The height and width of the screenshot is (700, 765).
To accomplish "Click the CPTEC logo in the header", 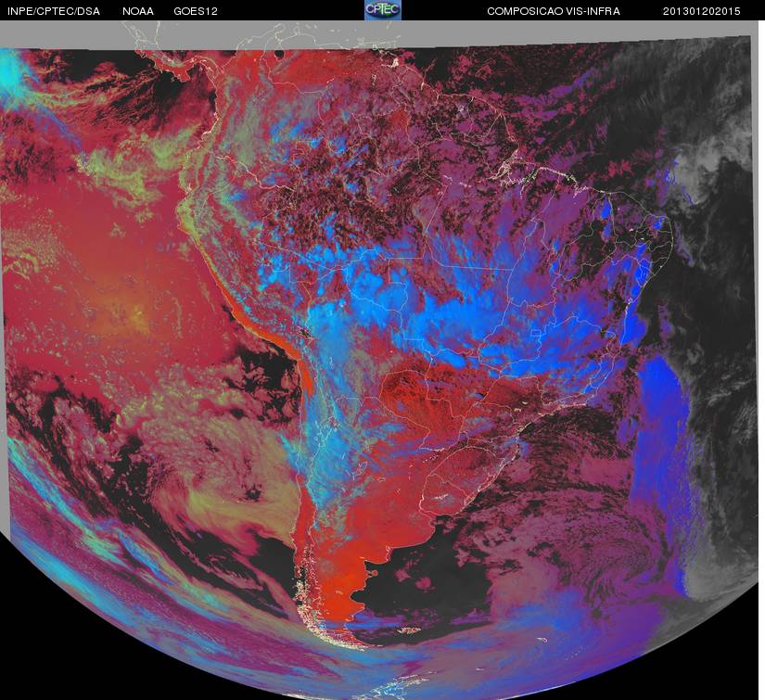I will pos(383,10).
